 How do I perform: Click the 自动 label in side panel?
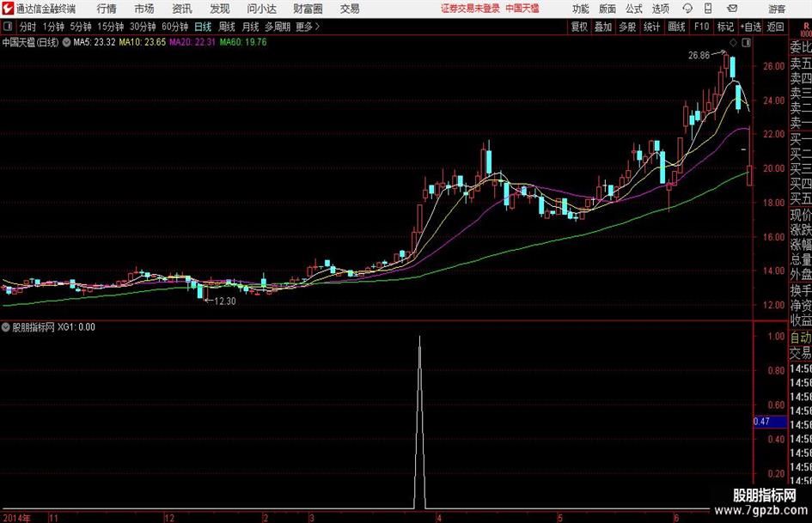coord(800,338)
